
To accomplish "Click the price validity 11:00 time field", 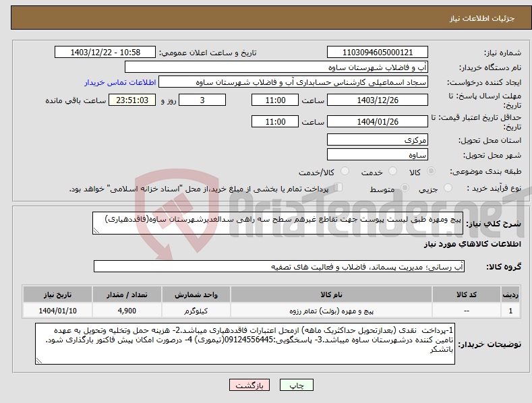I will (x=275, y=121).
